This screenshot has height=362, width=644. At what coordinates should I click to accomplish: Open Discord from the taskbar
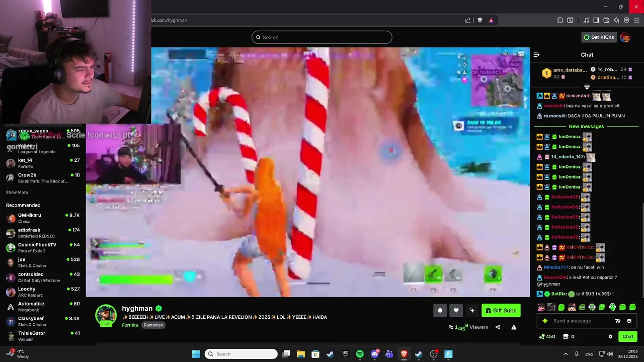(375, 354)
